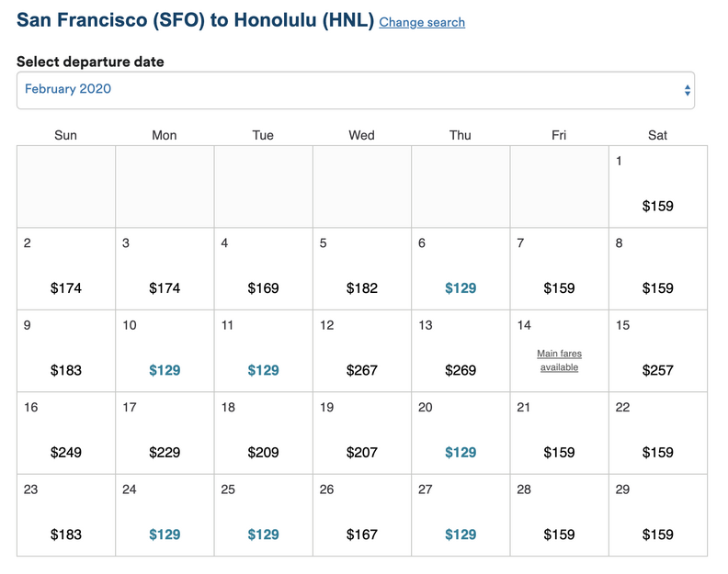Pick February 1 at $159
This screenshot has width=728, height=574.
point(657,206)
